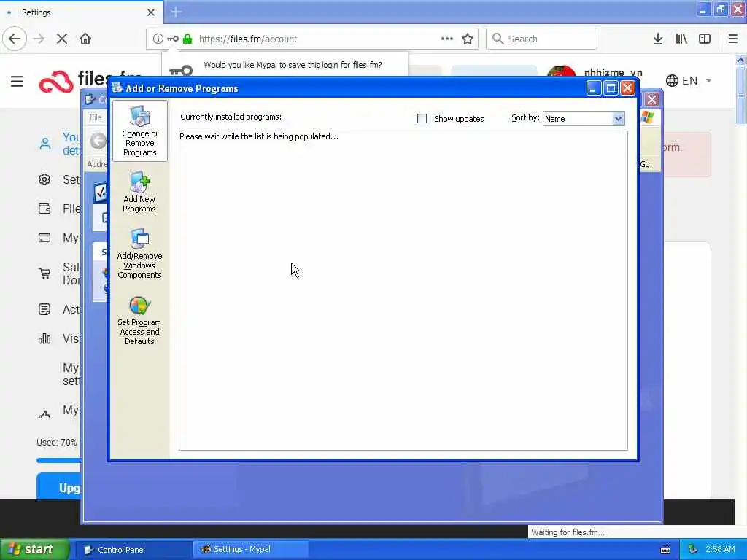Switch to Control Panel taskbar item
Viewport: 747px width, 560px height.
pos(135,550)
